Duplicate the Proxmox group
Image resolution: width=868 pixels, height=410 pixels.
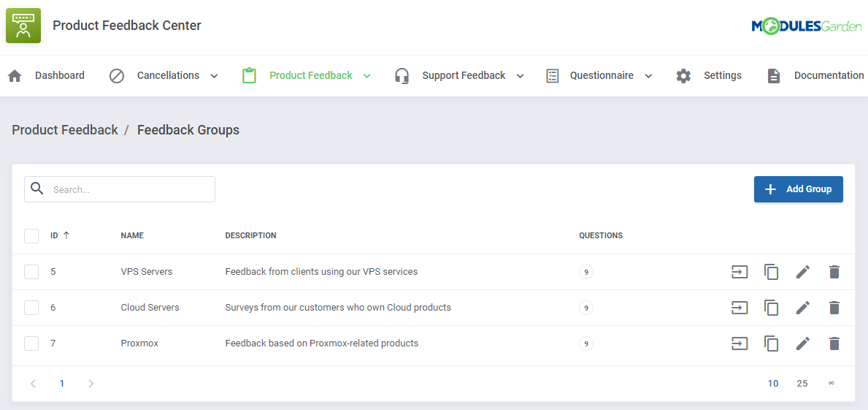pos(771,344)
